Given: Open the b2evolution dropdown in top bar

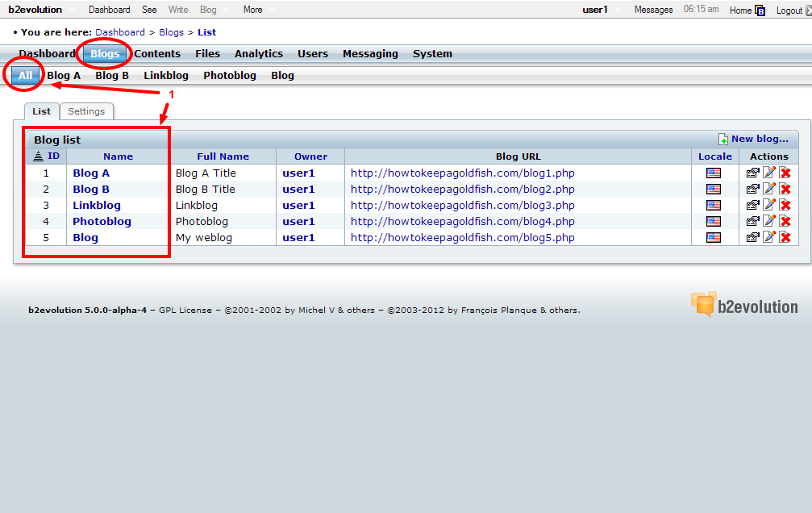Looking at the screenshot, I should [40, 10].
